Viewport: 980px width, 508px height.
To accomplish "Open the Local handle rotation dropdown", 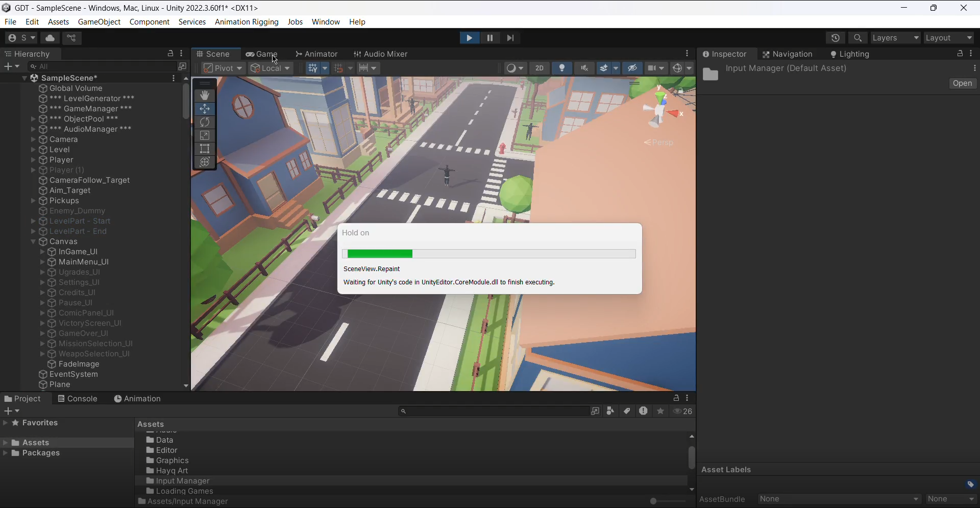I will point(271,68).
